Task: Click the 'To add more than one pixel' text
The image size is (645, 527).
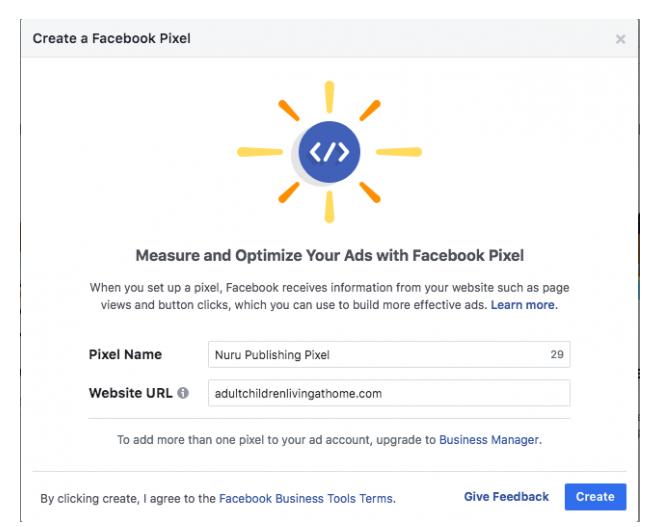Action: [x=276, y=440]
